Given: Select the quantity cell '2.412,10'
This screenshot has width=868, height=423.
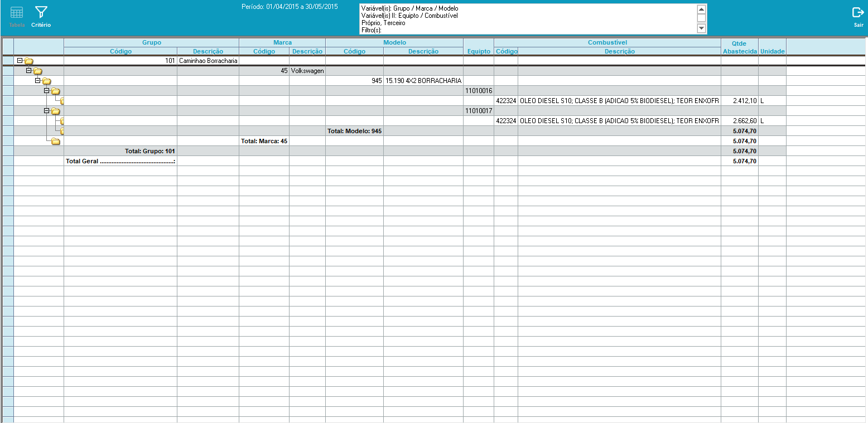Looking at the screenshot, I should pos(740,101).
